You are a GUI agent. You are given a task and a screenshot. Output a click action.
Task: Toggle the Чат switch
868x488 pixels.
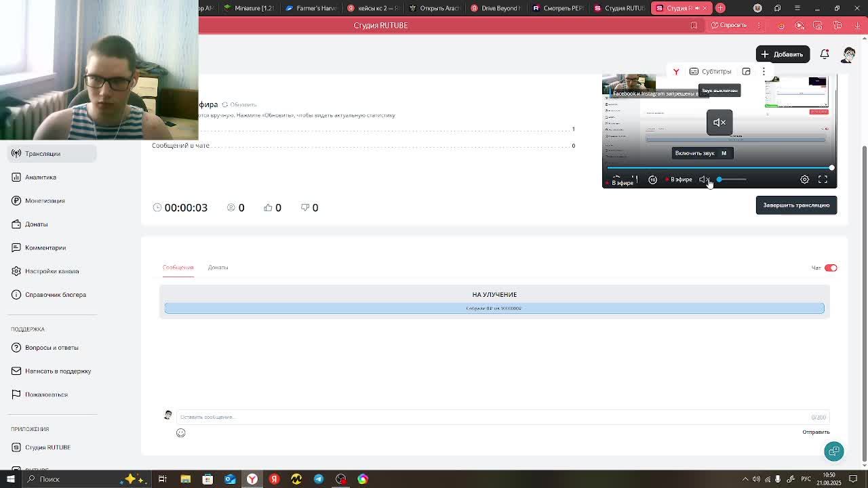pyautogui.click(x=831, y=268)
